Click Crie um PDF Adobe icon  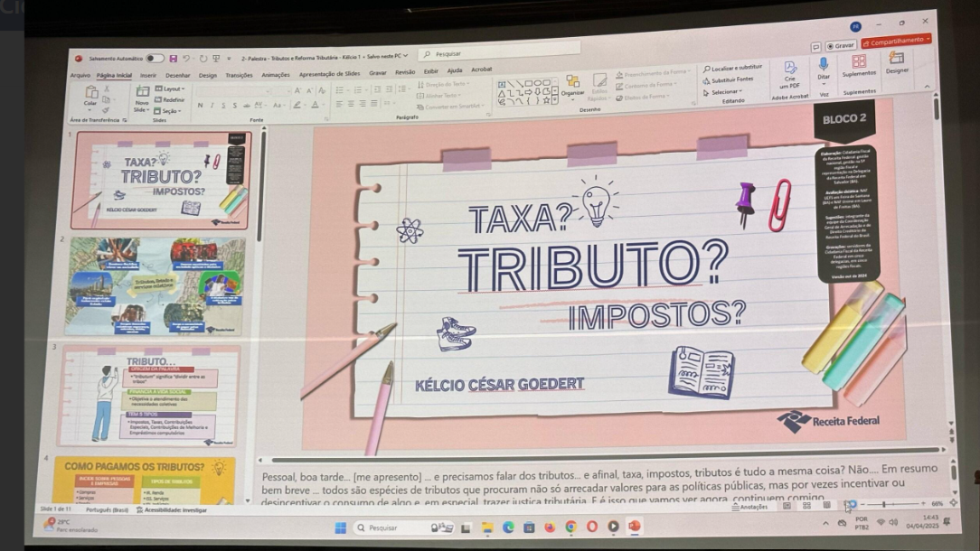click(790, 69)
